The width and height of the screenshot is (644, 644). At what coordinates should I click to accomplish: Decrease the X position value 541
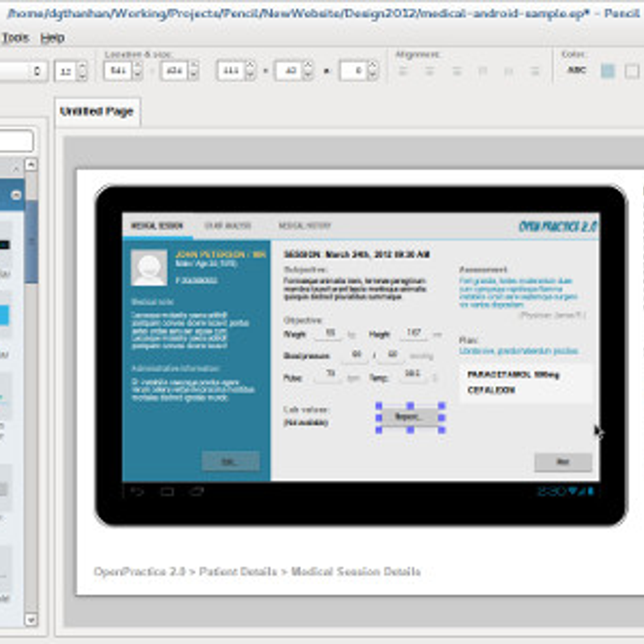click(x=137, y=75)
